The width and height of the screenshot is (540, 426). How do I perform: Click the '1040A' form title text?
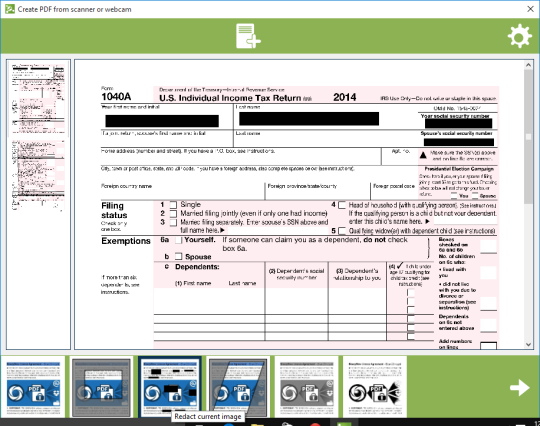116,97
